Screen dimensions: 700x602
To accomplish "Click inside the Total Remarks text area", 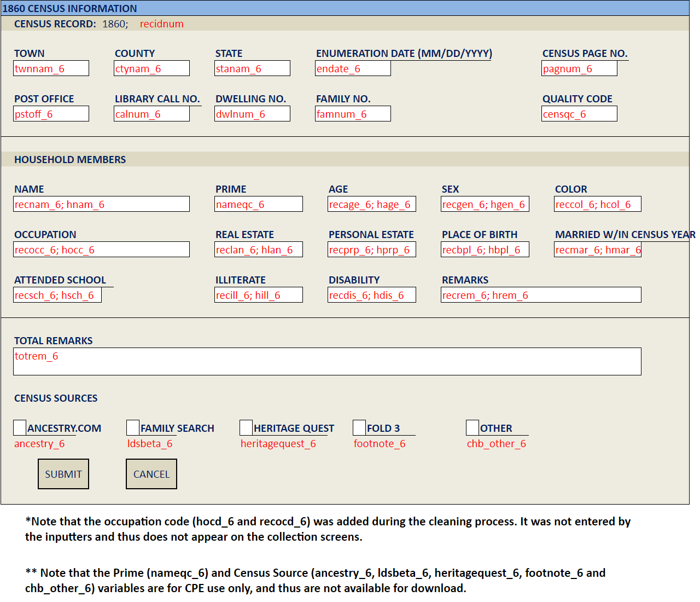I will click(x=327, y=362).
